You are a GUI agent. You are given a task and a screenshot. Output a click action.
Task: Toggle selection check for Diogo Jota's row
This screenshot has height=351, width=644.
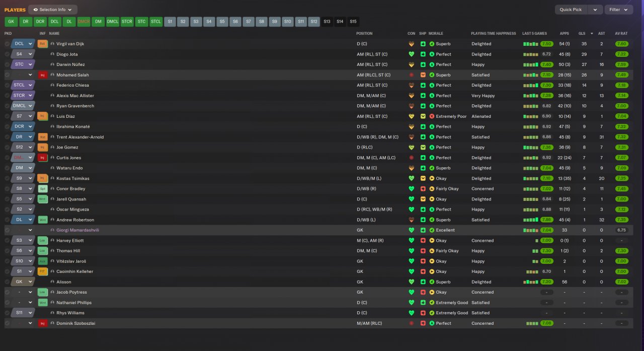[x=7, y=54]
